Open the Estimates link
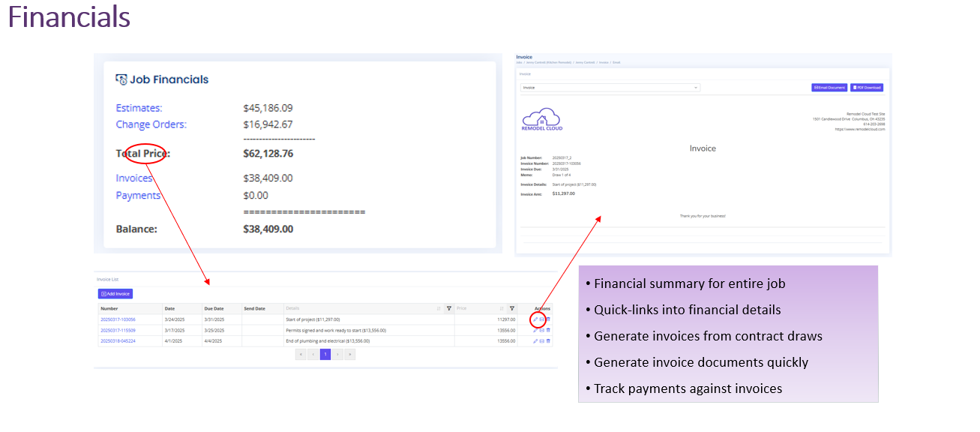The width and height of the screenshot is (980, 432). point(139,108)
